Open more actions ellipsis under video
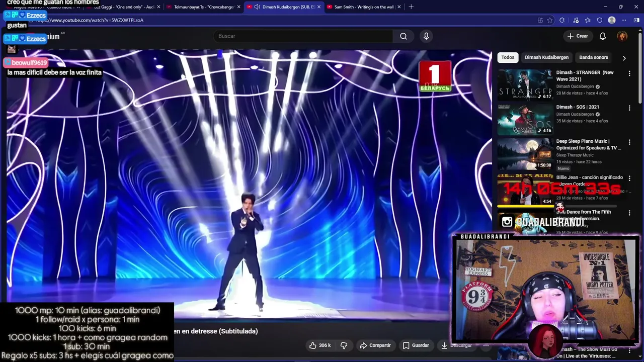 tap(486, 345)
